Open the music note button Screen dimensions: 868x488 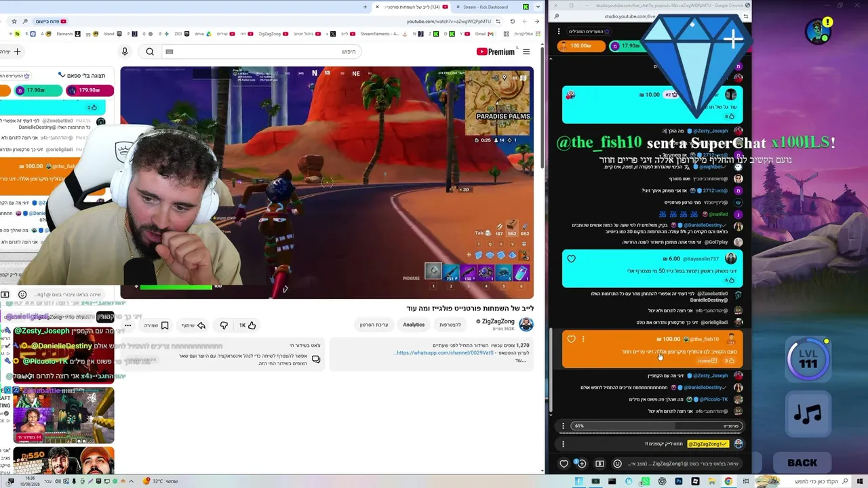(x=808, y=414)
